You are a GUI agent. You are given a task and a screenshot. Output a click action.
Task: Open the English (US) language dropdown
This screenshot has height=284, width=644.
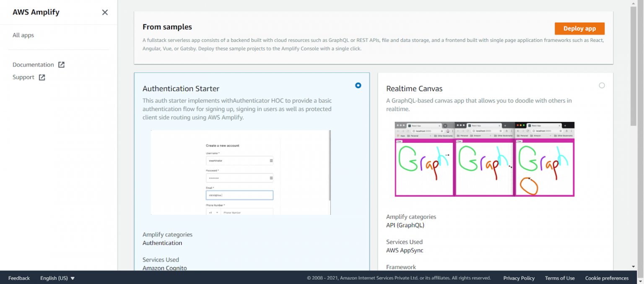pyautogui.click(x=57, y=278)
